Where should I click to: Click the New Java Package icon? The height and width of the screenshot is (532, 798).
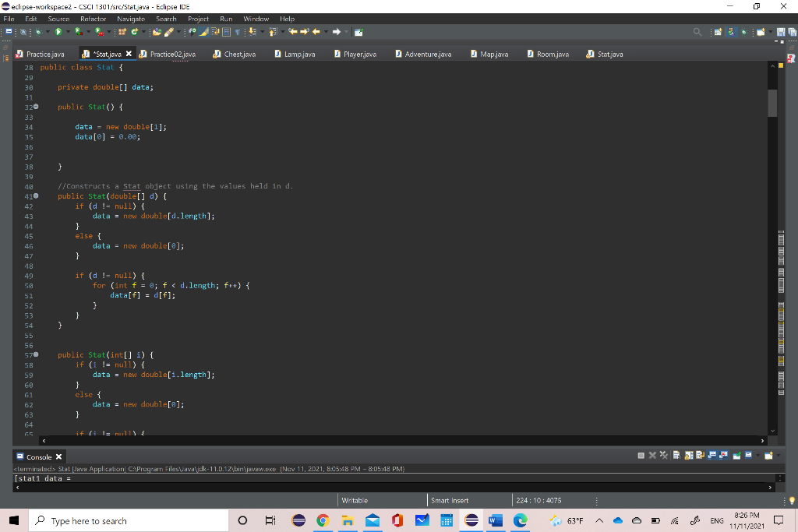tap(122, 32)
